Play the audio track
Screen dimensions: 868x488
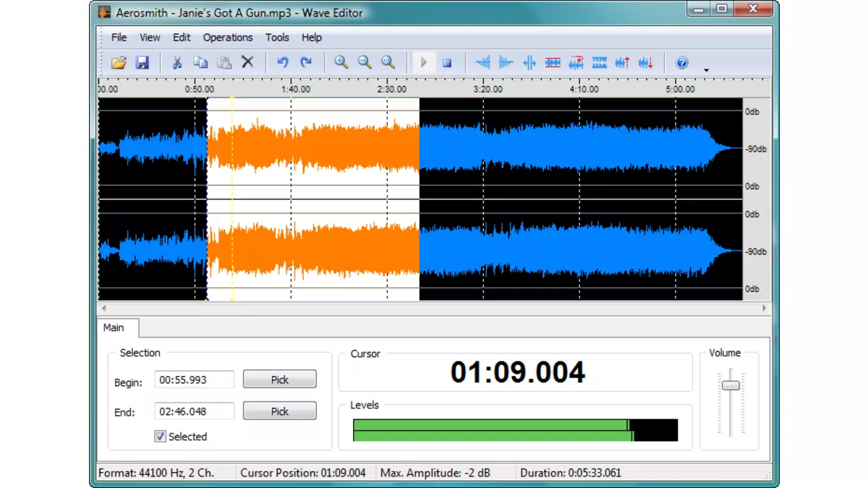click(423, 62)
